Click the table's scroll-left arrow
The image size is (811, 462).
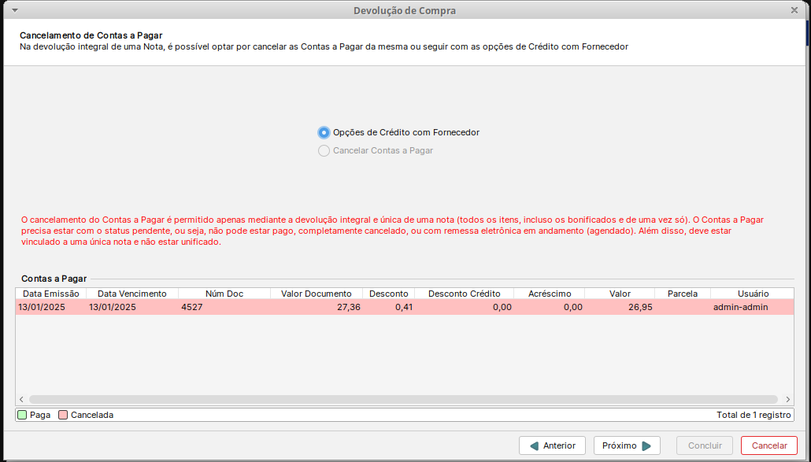pos(22,399)
